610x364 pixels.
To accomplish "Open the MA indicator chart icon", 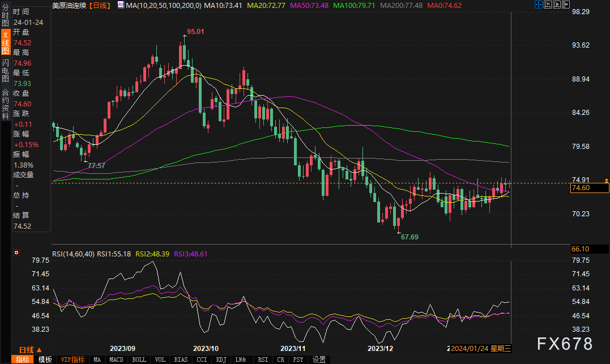I will (121, 5).
